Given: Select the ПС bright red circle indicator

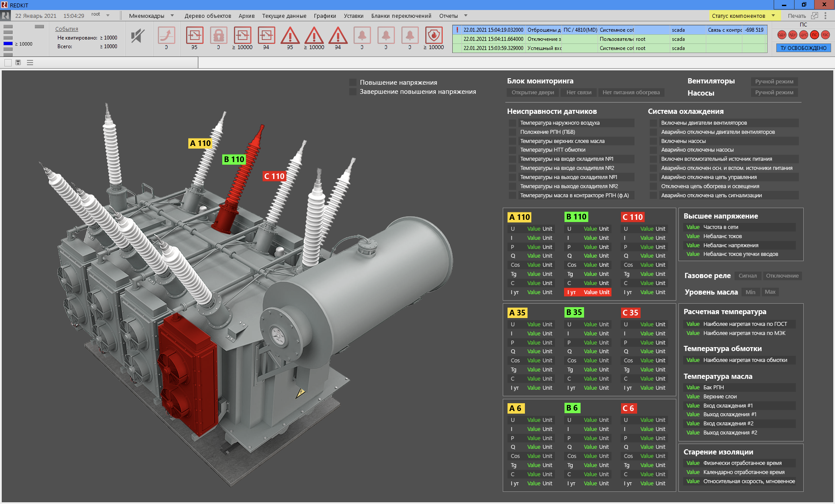Looking at the screenshot, I should 814,35.
